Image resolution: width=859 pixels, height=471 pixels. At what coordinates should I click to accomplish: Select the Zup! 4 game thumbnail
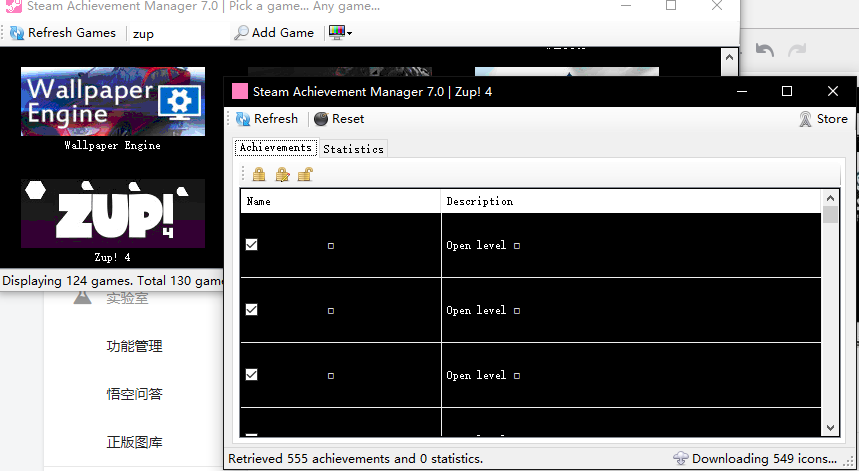click(x=113, y=214)
